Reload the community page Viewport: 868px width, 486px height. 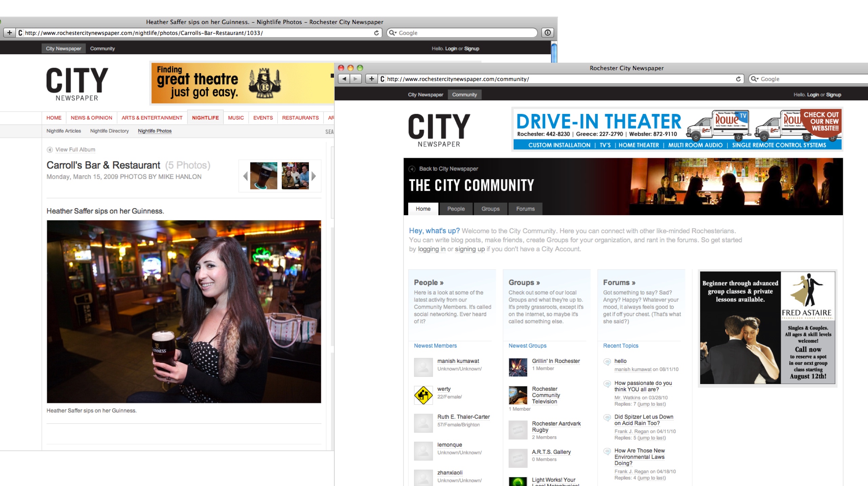pyautogui.click(x=738, y=79)
